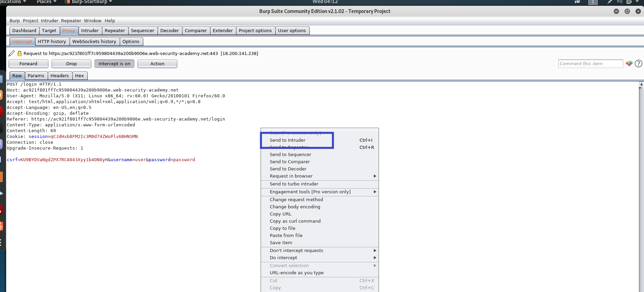Open the WebSockets history sub-tab
Viewport: 644px width, 292px height.
(94, 42)
